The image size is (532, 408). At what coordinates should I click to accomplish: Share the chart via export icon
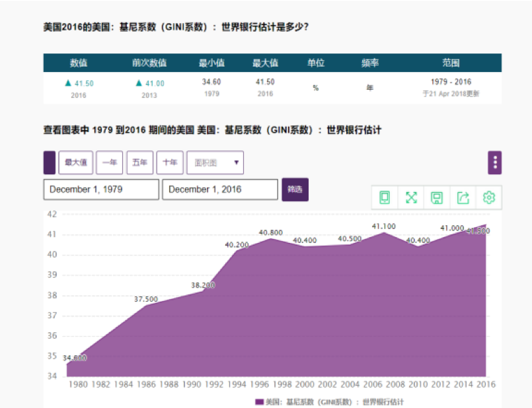tap(463, 197)
